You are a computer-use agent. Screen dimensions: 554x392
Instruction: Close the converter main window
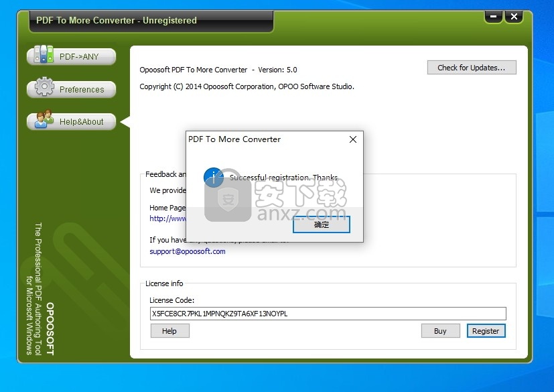click(514, 17)
